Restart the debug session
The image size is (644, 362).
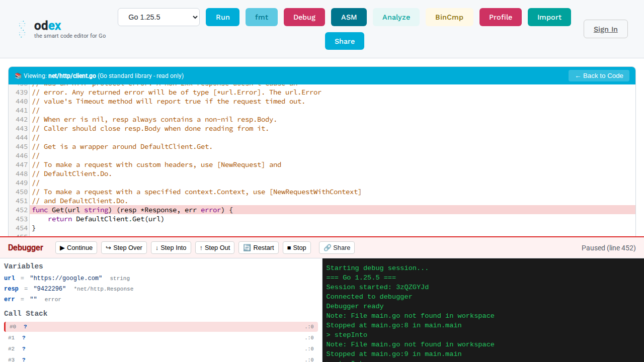[x=258, y=247]
